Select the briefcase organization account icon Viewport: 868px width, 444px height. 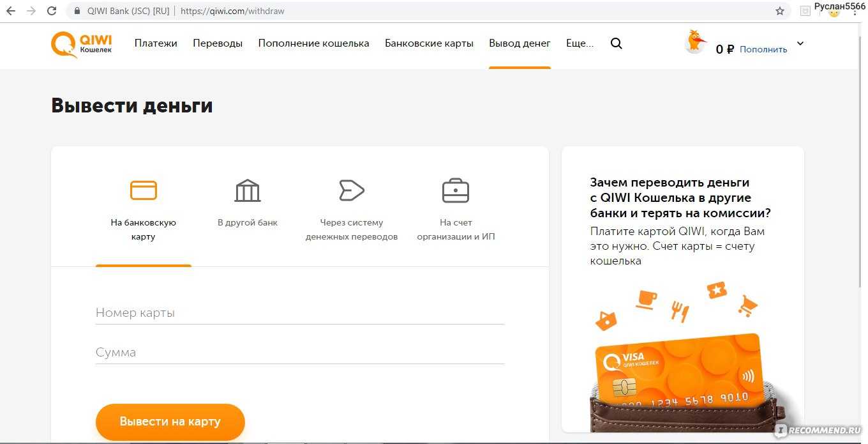[x=456, y=190]
